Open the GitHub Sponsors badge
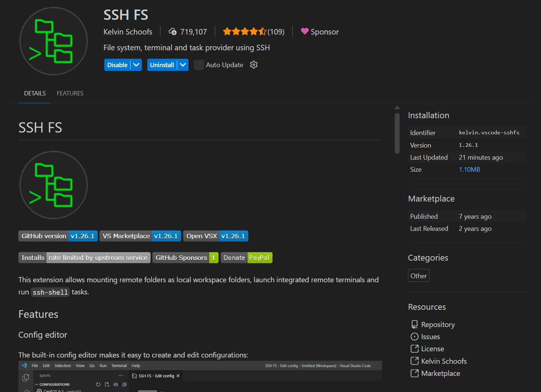Screen dimensions: 541x392 pyautogui.click(x=185, y=258)
